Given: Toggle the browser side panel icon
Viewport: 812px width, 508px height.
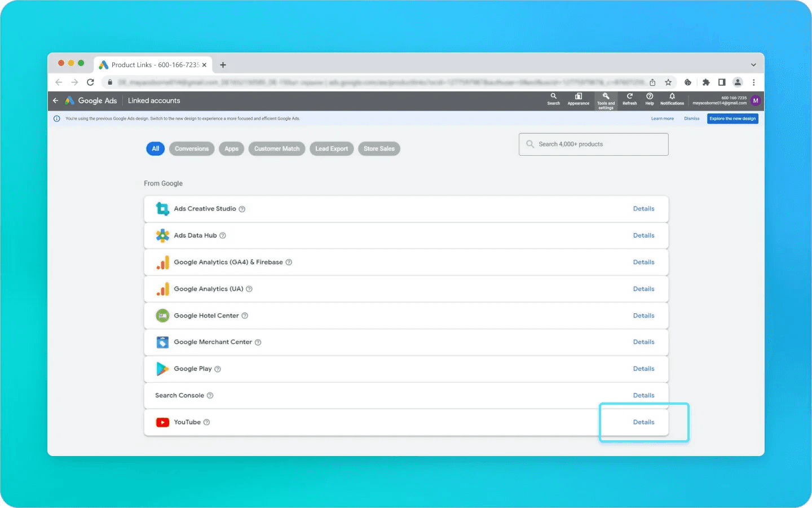Looking at the screenshot, I should pos(722,82).
